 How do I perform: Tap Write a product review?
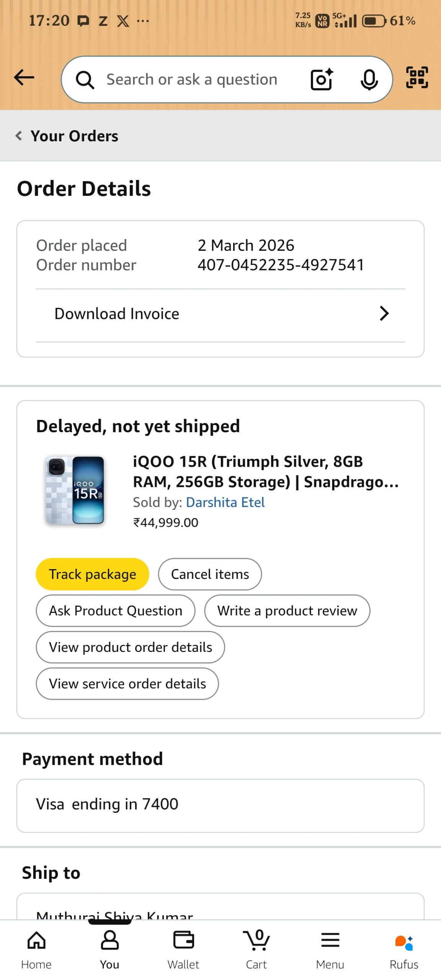[287, 611]
